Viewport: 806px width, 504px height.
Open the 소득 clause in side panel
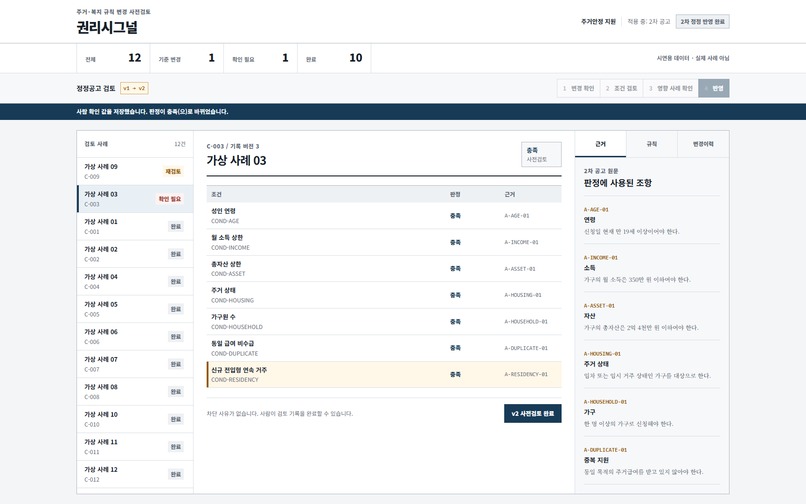pos(651,268)
